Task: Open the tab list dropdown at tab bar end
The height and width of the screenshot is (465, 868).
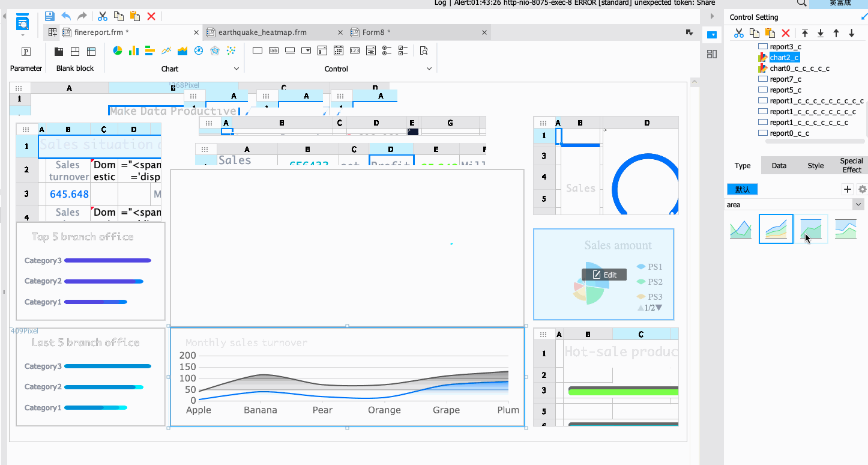Action: coord(690,32)
